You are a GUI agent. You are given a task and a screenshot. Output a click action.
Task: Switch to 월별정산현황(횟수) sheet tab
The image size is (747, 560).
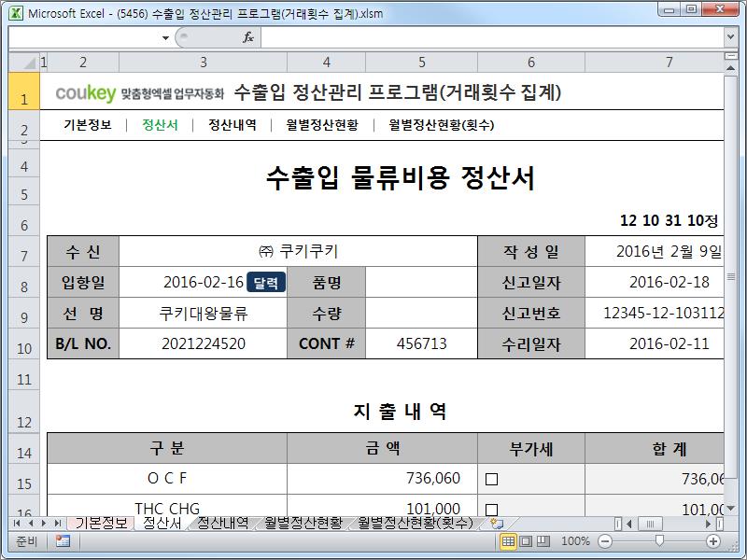pyautogui.click(x=416, y=523)
